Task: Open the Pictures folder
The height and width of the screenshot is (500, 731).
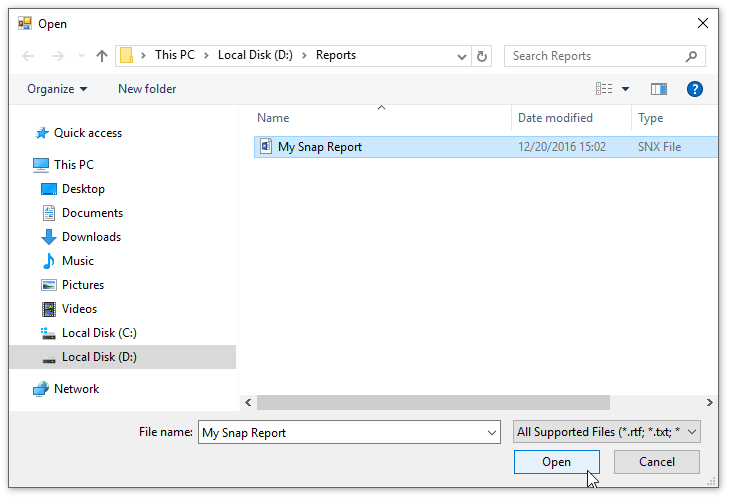Action: [x=83, y=285]
